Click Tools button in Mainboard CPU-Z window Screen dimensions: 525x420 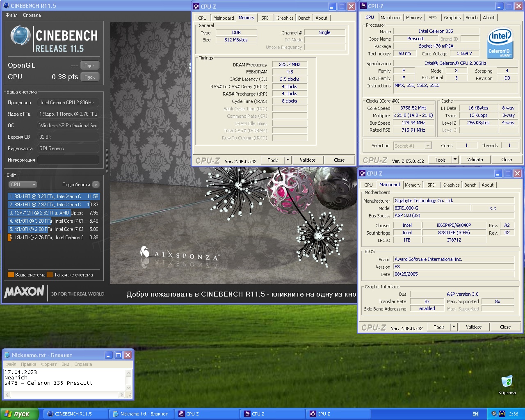coord(439,327)
